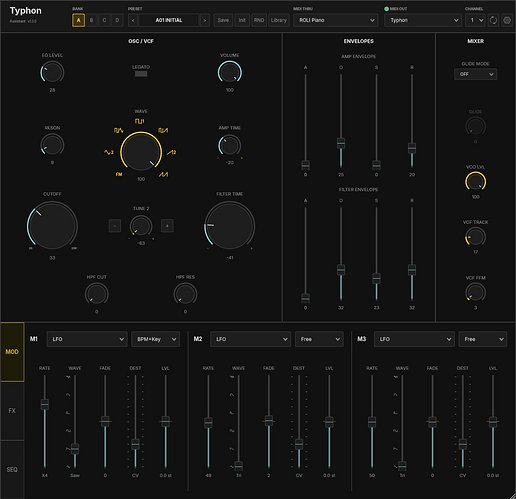Click the A01 INITIAL preset name field
Screen dimensions: 516x499
point(169,20)
